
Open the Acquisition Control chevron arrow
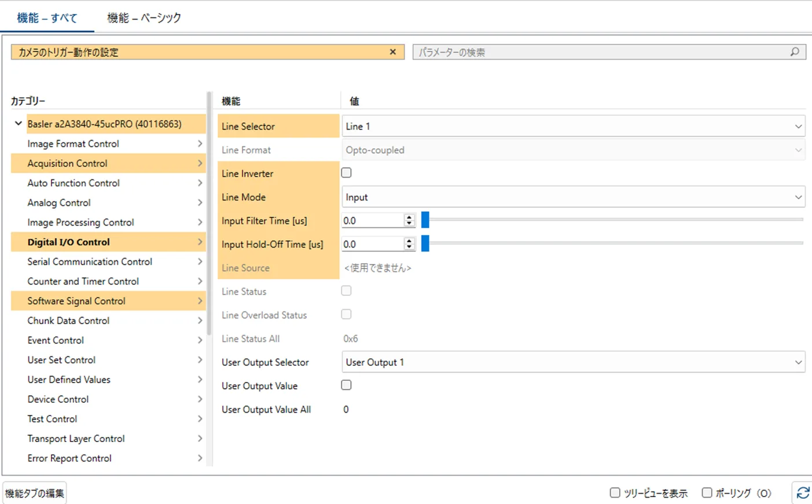click(x=200, y=163)
